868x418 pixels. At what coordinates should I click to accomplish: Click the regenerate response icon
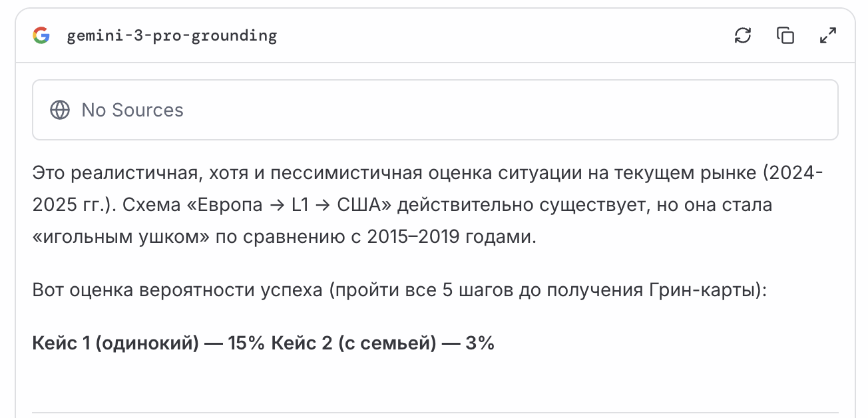click(743, 35)
